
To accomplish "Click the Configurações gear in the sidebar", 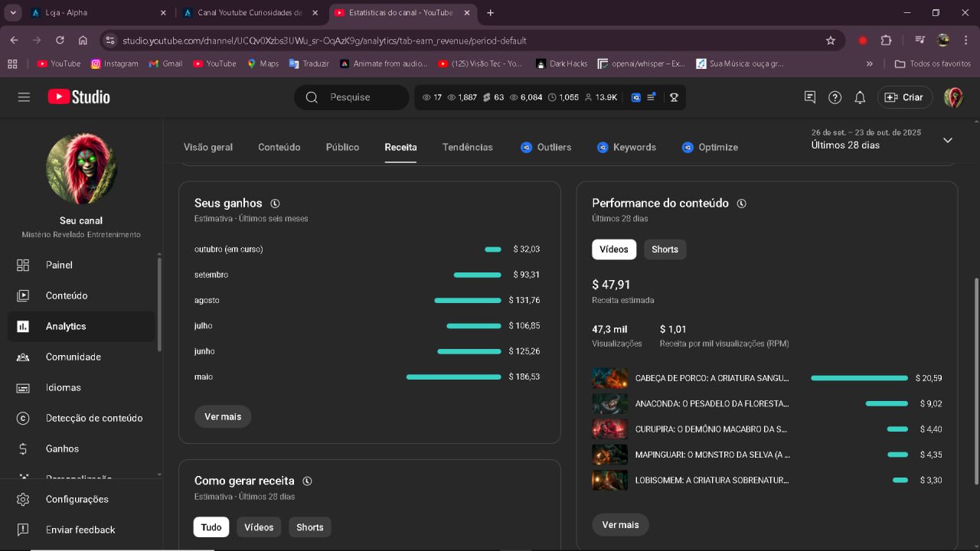I will (23, 499).
